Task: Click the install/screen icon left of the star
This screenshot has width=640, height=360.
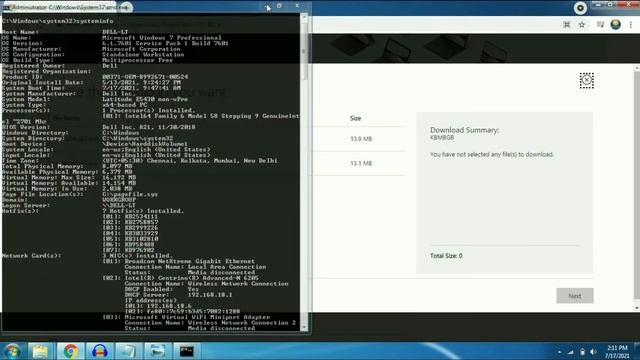Action: (x=567, y=25)
